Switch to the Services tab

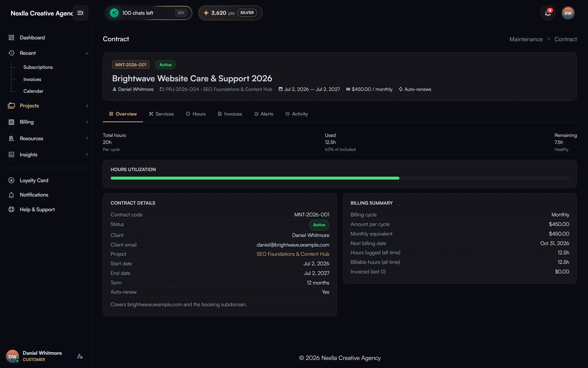161,114
